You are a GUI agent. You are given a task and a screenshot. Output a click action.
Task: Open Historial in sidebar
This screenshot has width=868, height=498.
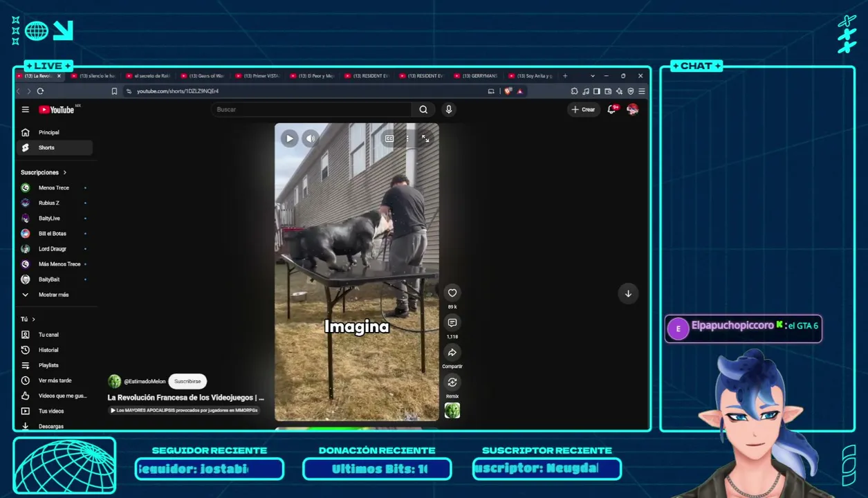click(x=55, y=350)
